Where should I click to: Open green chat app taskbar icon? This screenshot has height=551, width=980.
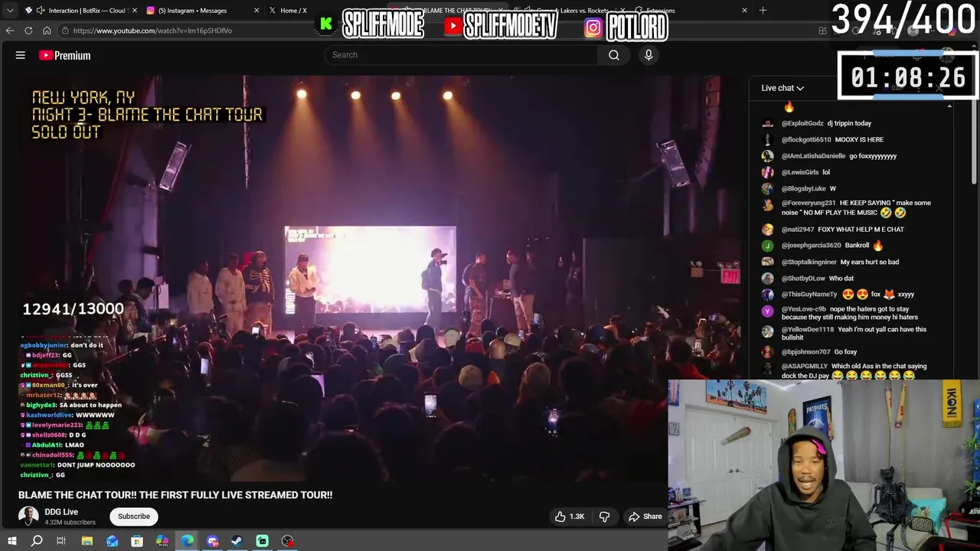pos(263,541)
